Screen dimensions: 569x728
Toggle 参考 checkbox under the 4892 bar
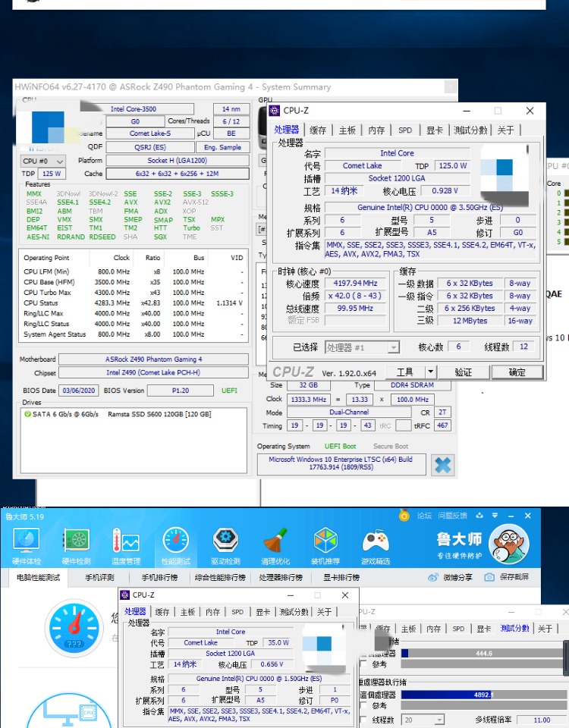[364, 706]
